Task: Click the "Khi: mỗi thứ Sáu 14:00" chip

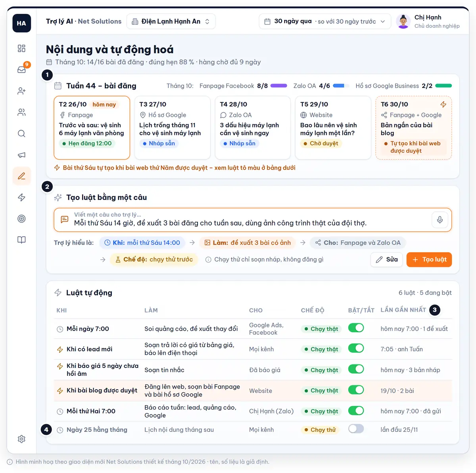Action: (x=142, y=243)
